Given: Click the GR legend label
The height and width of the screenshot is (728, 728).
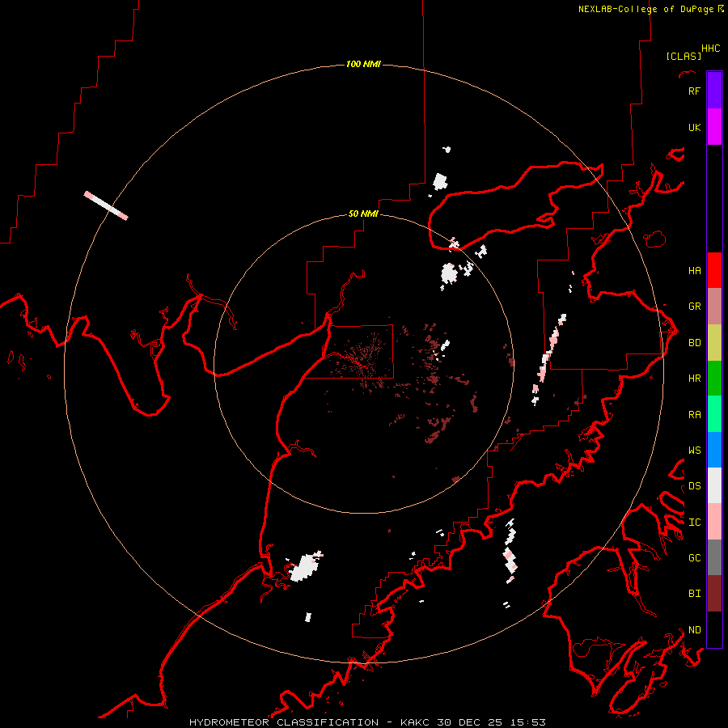Looking at the screenshot, I should point(695,307).
